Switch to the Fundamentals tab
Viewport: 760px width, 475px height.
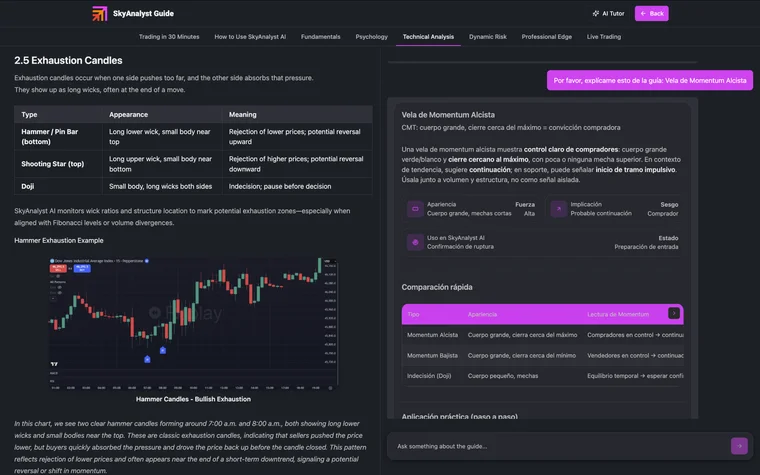coord(320,37)
